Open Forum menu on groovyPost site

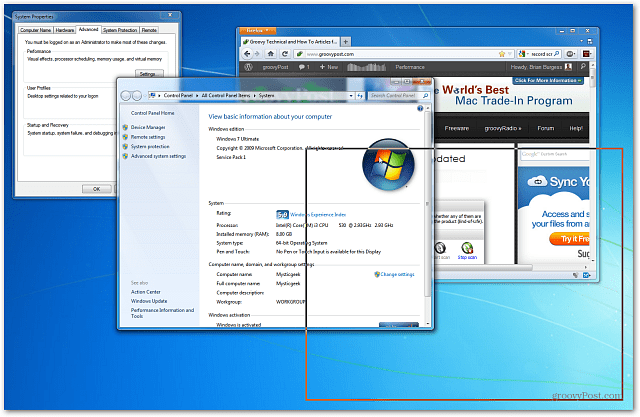point(545,128)
